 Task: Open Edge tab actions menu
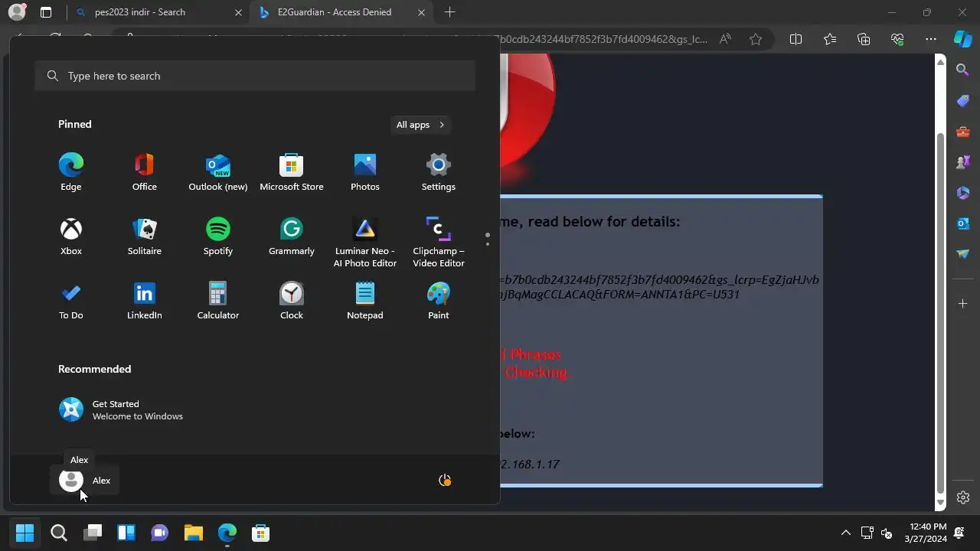pyautogui.click(x=46, y=12)
